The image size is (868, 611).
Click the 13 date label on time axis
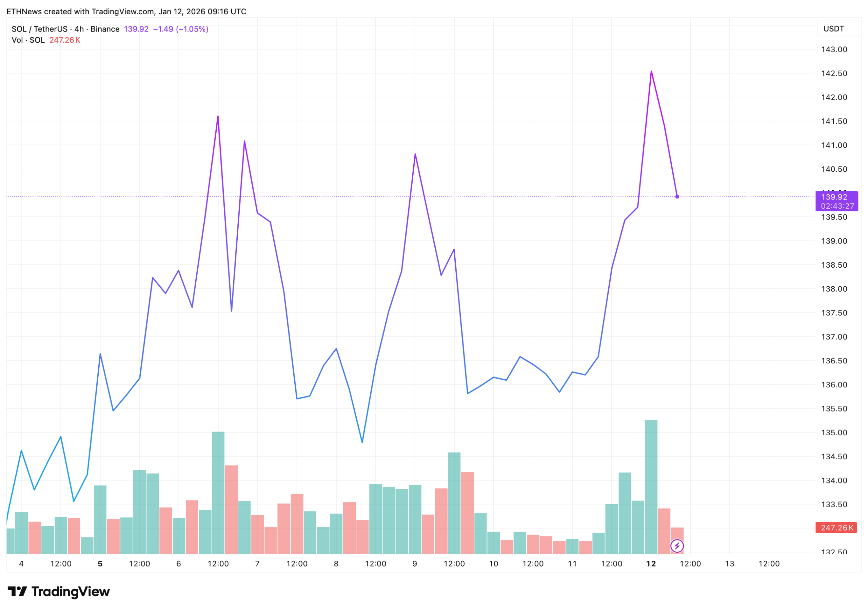[x=729, y=564]
